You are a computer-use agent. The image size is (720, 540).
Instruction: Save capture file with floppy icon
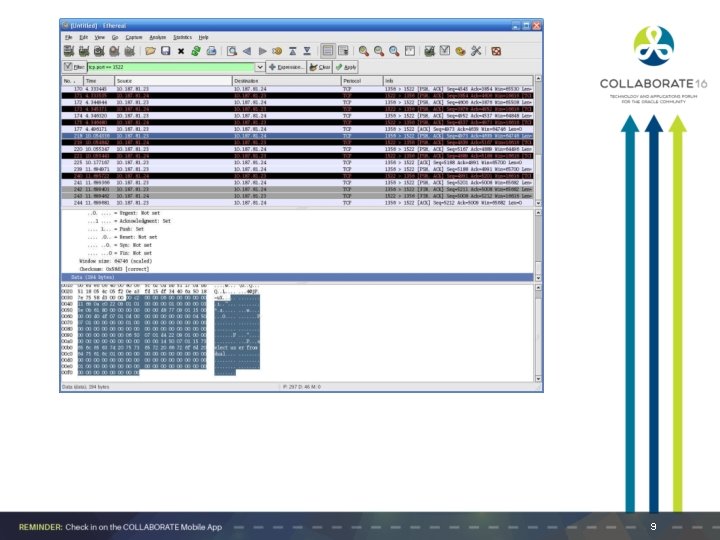coord(166,51)
